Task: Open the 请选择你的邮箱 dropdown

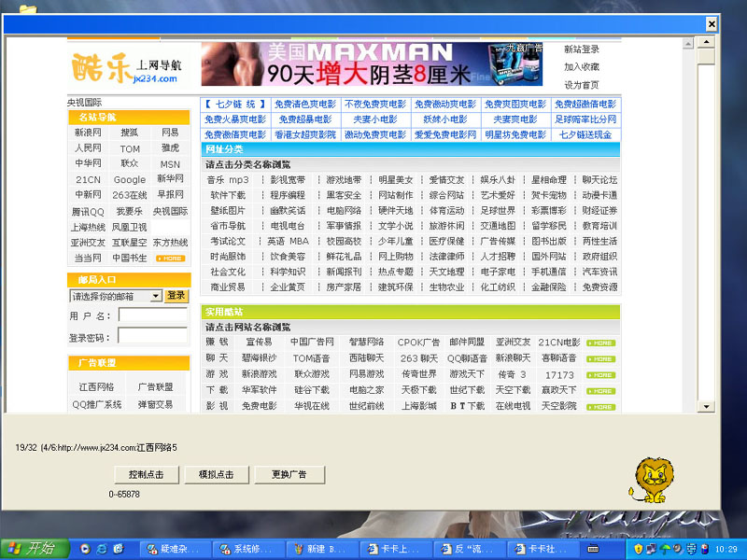Action: 116,296
